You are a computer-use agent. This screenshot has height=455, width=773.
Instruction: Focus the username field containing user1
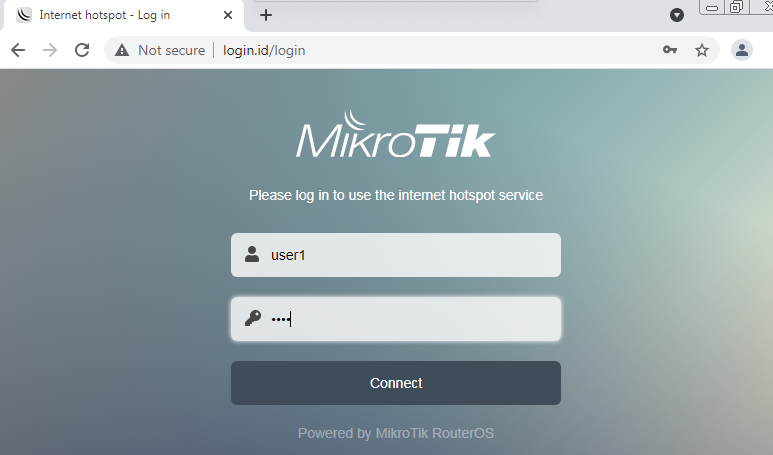point(396,255)
